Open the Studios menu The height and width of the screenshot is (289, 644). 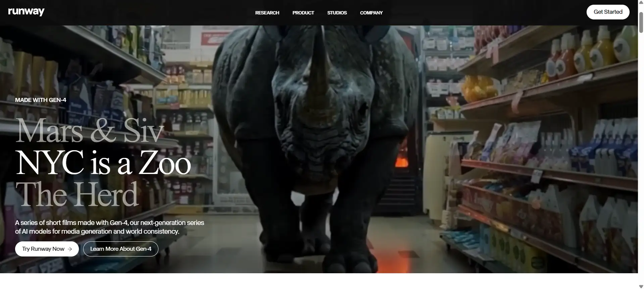pos(337,13)
